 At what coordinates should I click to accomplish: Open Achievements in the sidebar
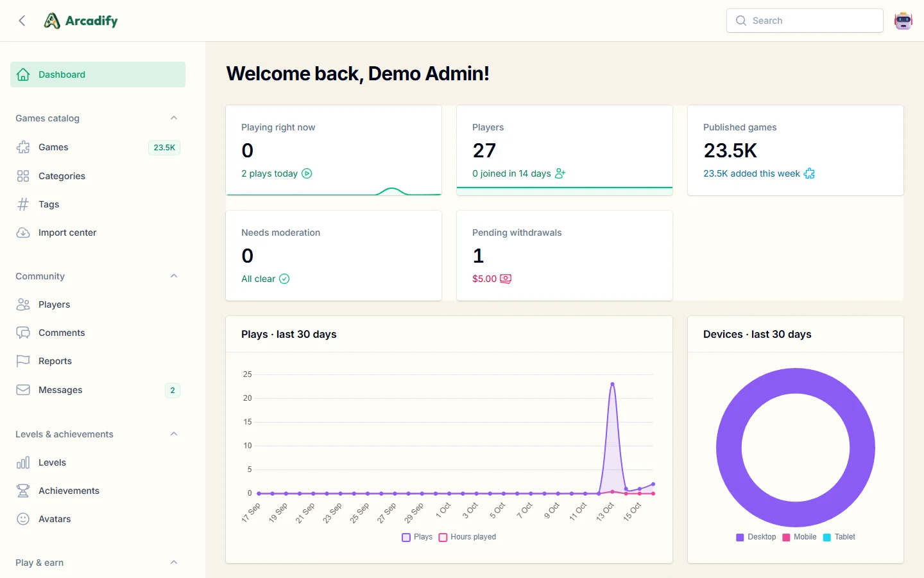(98, 491)
